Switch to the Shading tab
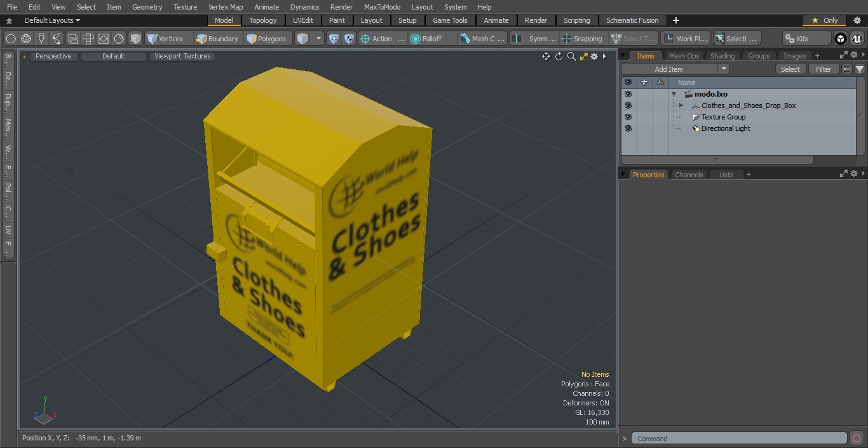 [722, 56]
